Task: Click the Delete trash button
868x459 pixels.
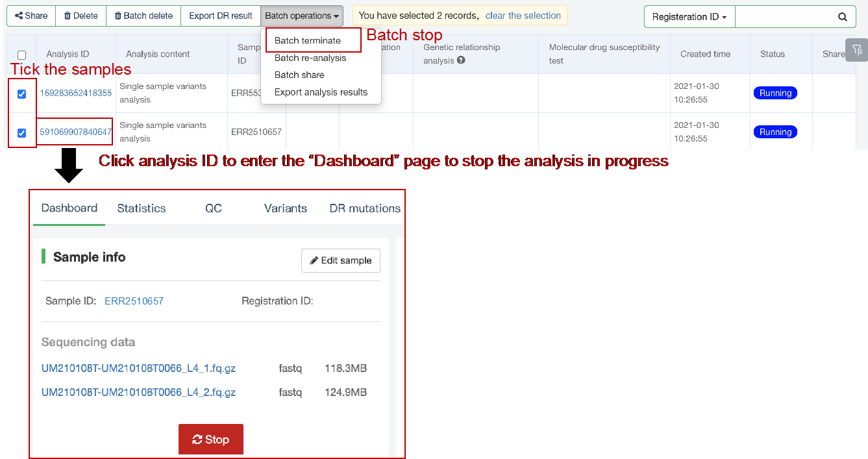Action: coord(81,16)
